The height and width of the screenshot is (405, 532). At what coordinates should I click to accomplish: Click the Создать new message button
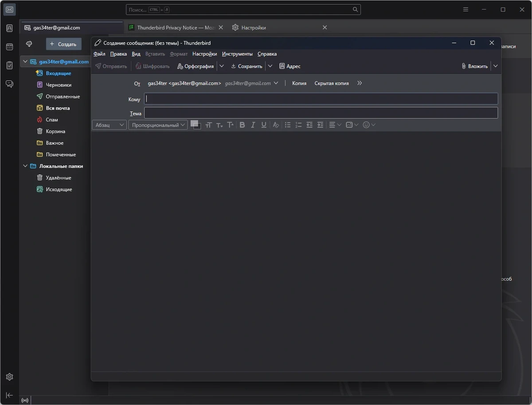click(63, 44)
